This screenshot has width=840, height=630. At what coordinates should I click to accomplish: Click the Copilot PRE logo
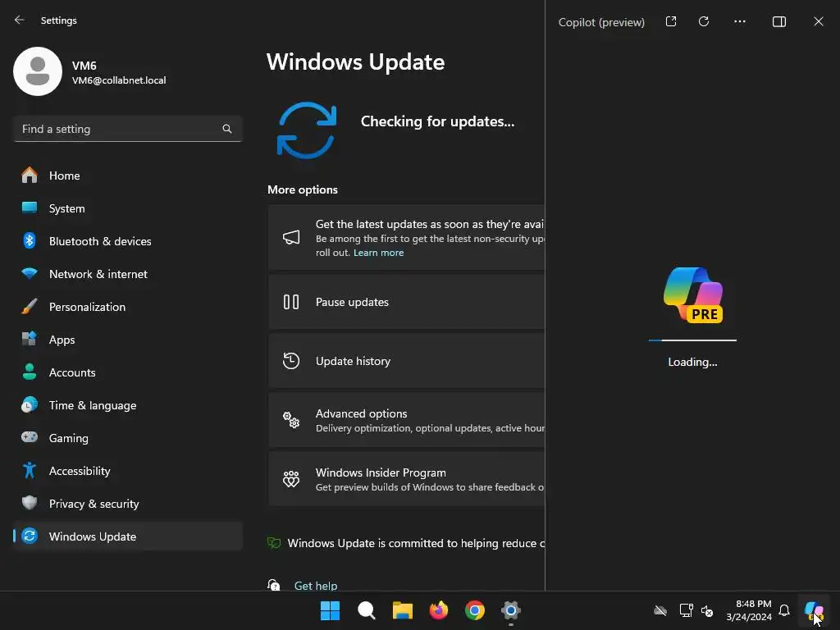[x=693, y=294]
